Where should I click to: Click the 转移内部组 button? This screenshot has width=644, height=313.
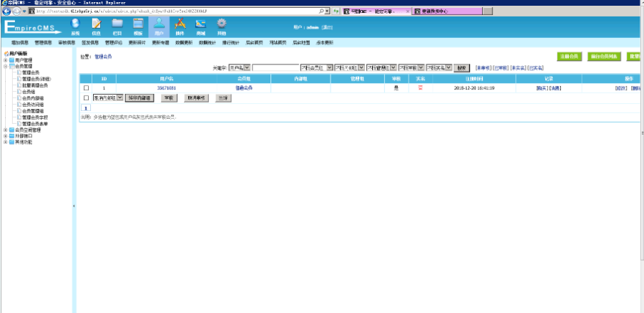[140, 98]
